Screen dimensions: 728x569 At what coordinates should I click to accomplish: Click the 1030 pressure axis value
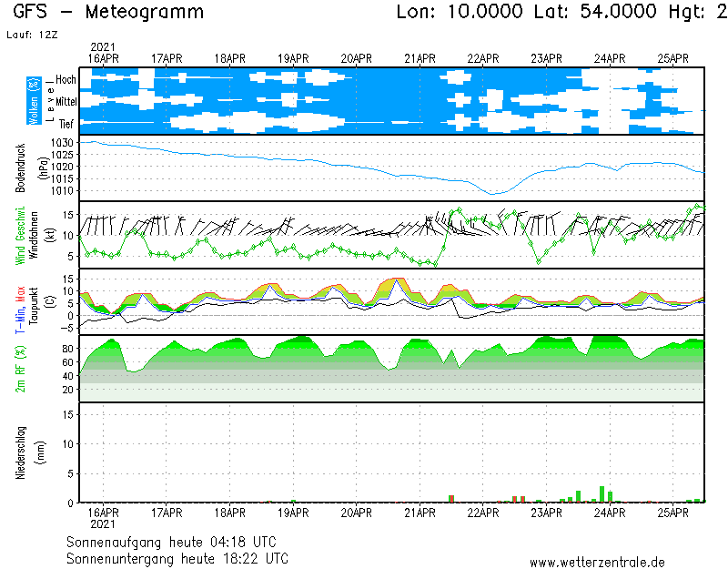click(x=62, y=144)
